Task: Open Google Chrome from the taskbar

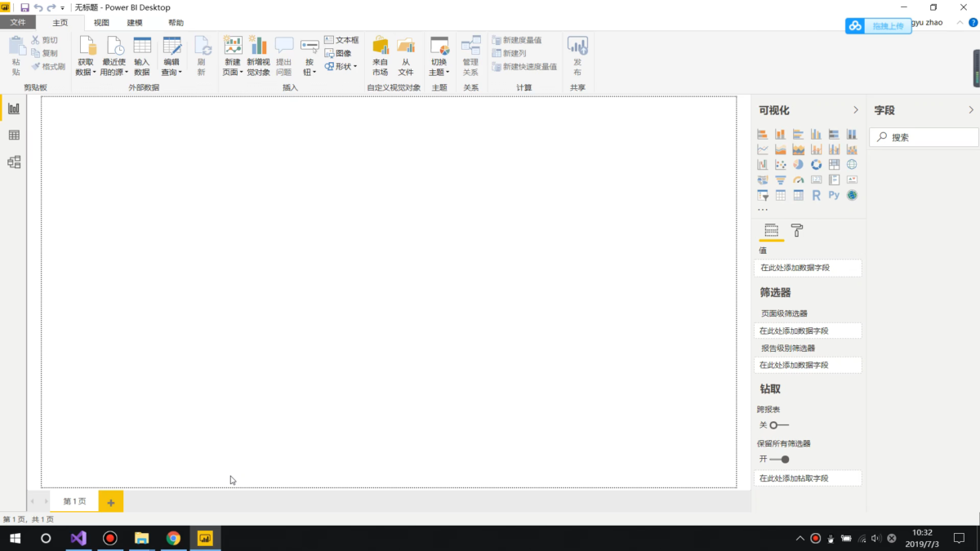Action: point(173,538)
